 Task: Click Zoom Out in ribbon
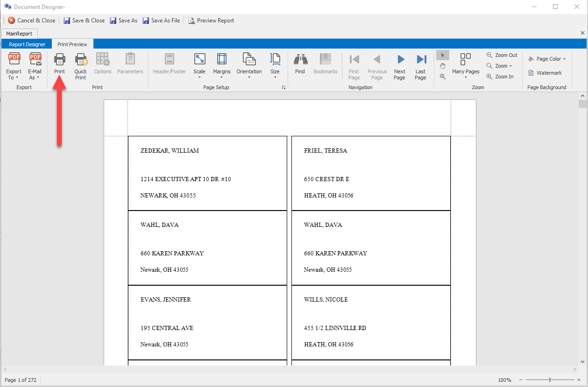point(502,55)
